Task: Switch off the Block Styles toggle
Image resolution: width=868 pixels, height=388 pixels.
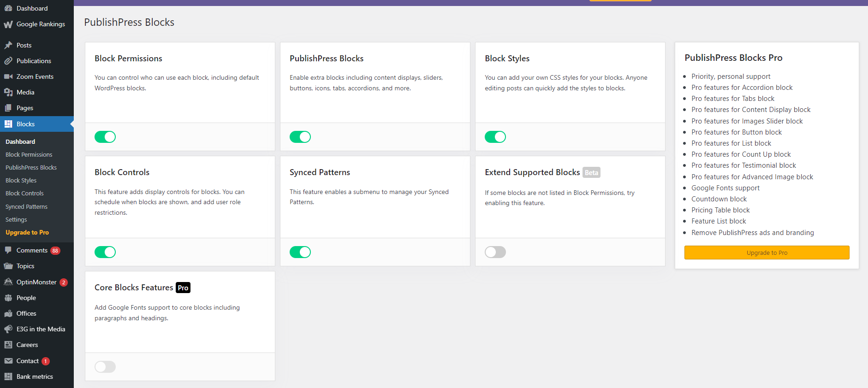Action: [495, 137]
